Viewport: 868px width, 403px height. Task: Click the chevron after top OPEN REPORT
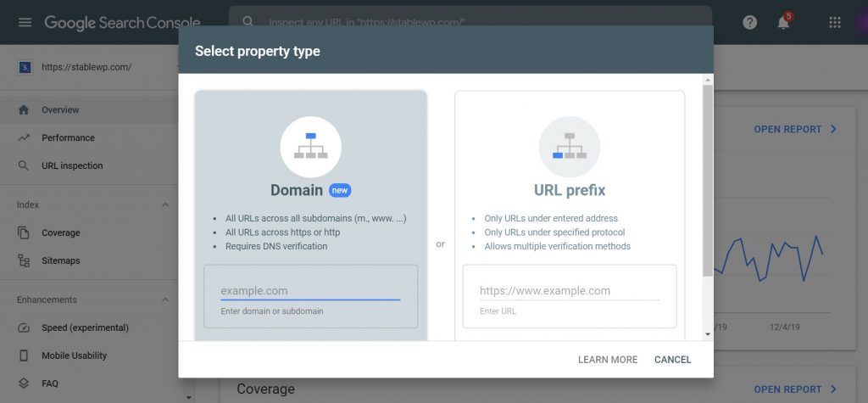click(834, 129)
